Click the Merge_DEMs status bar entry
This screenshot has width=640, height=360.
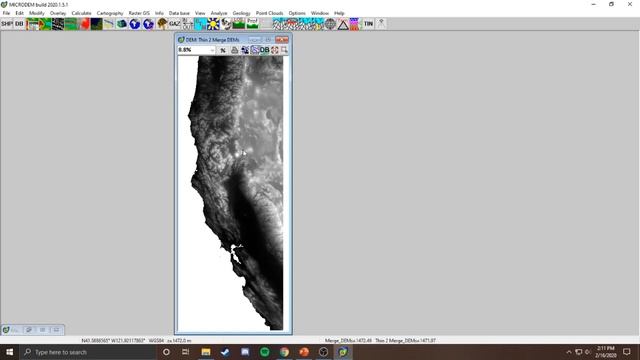[348, 340]
